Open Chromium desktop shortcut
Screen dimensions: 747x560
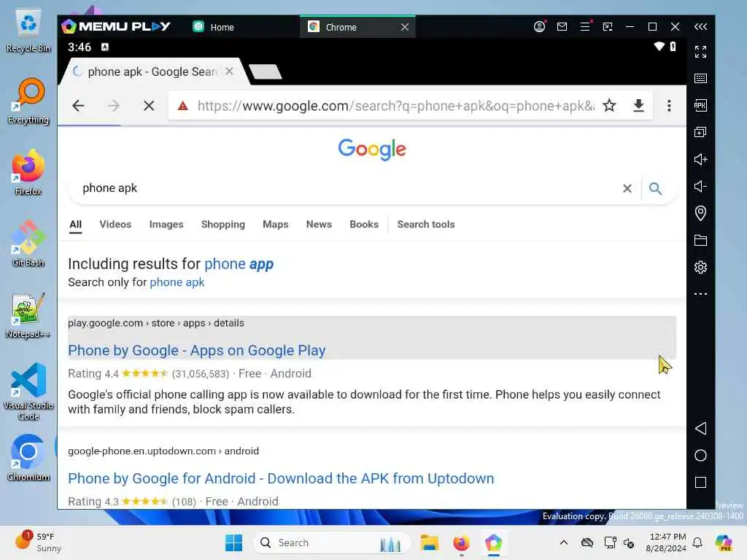point(28,458)
